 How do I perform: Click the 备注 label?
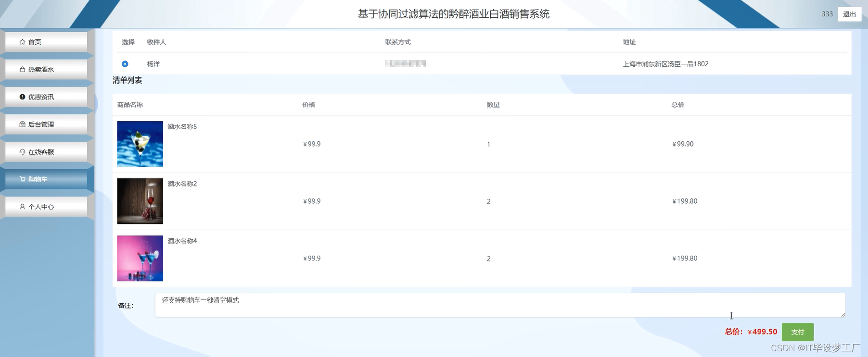pyautogui.click(x=126, y=306)
